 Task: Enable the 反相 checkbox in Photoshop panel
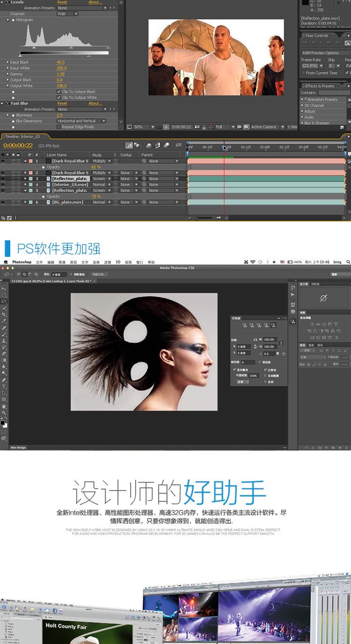pos(265,382)
